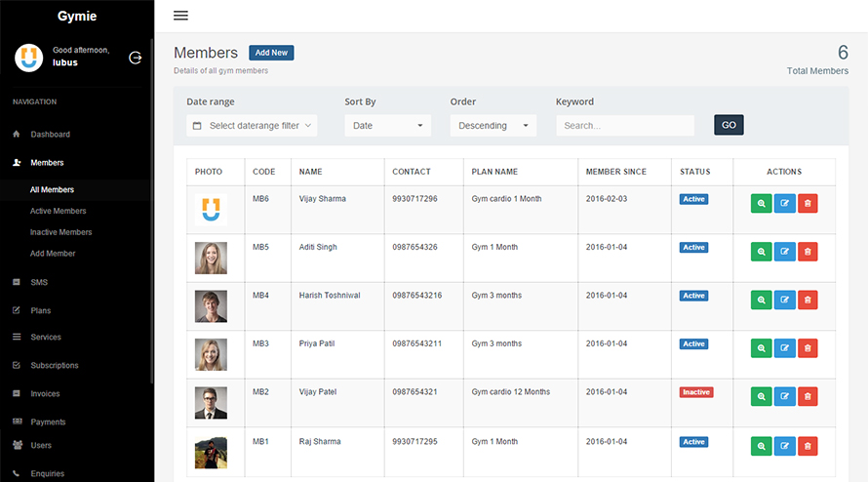Screen dimensions: 868x482
Task: Click the hamburger menu icon
Action: [180, 16]
